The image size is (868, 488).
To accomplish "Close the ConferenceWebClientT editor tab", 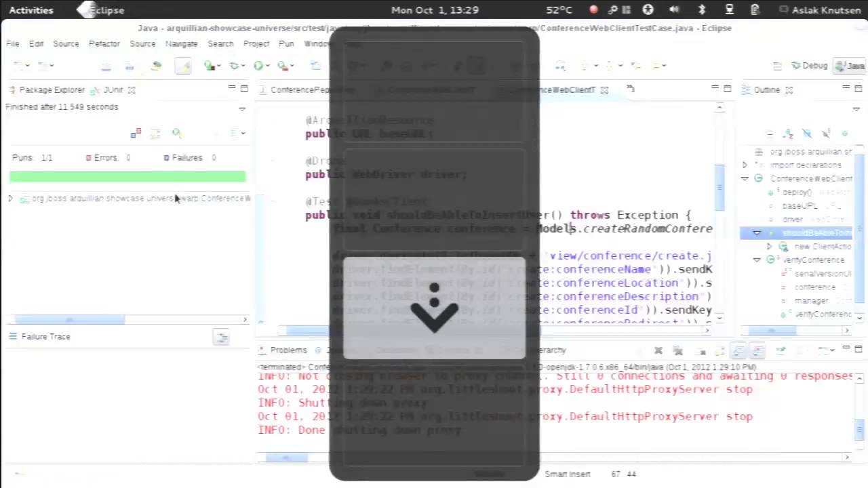I will pos(604,89).
